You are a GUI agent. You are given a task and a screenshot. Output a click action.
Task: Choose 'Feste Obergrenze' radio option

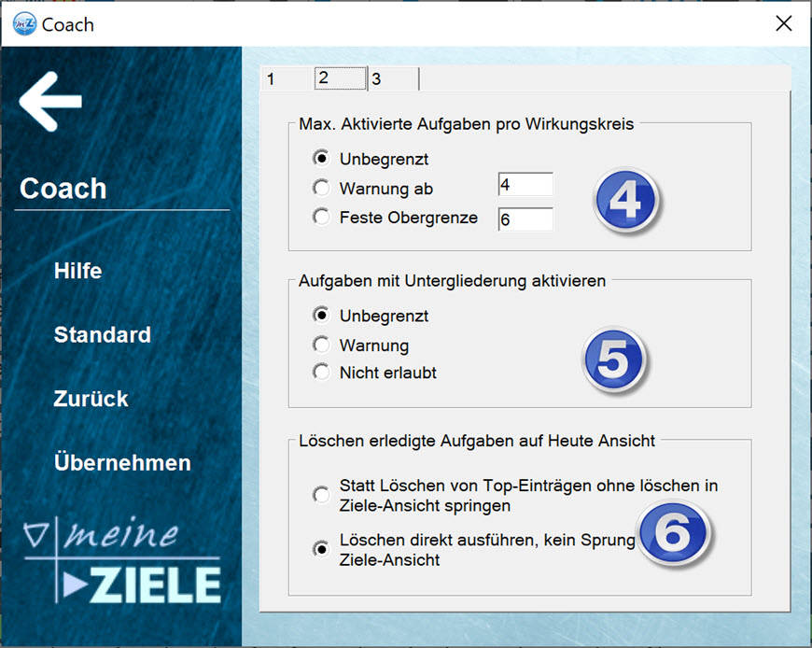pyautogui.click(x=322, y=218)
